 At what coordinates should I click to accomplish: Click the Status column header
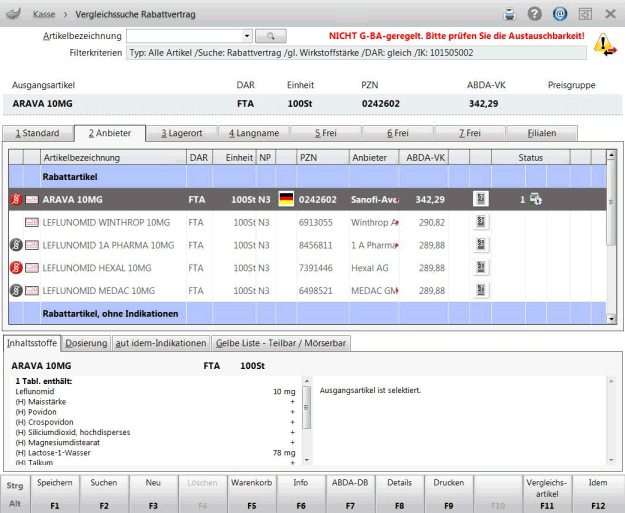(x=531, y=157)
